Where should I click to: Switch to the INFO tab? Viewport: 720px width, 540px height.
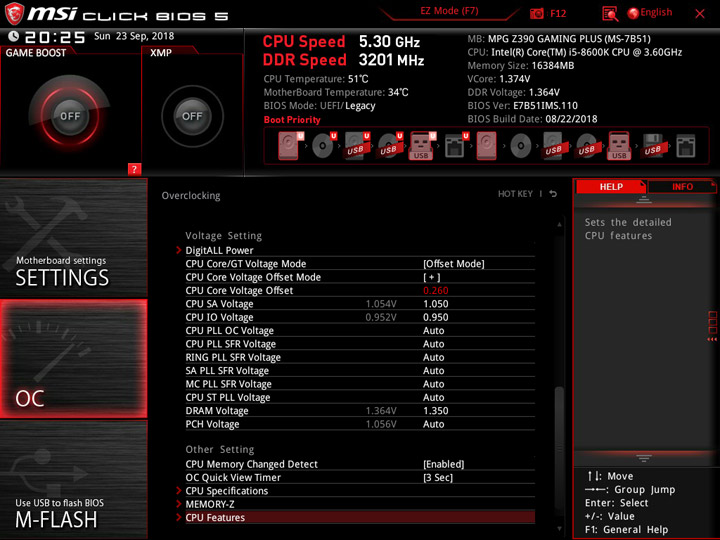click(682, 186)
